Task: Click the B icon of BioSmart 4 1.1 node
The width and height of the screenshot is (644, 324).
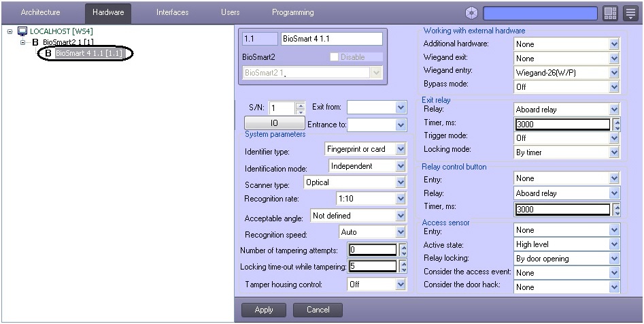Action: (x=48, y=54)
